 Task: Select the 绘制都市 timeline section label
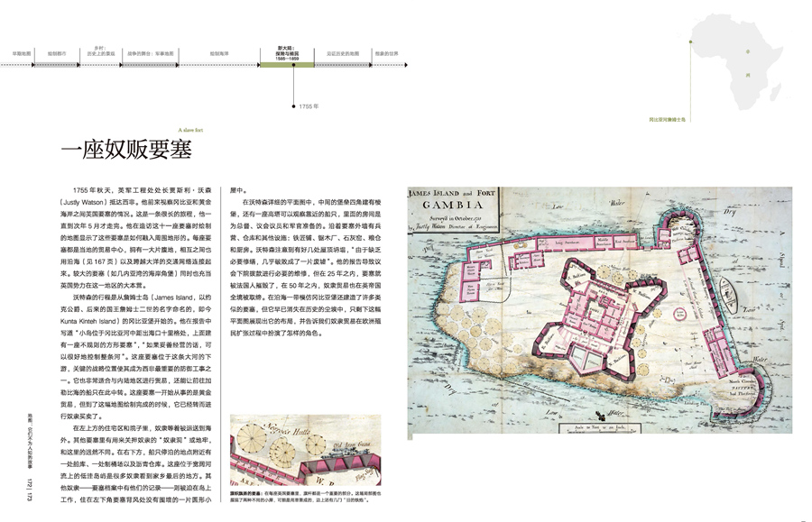pyautogui.click(x=57, y=53)
